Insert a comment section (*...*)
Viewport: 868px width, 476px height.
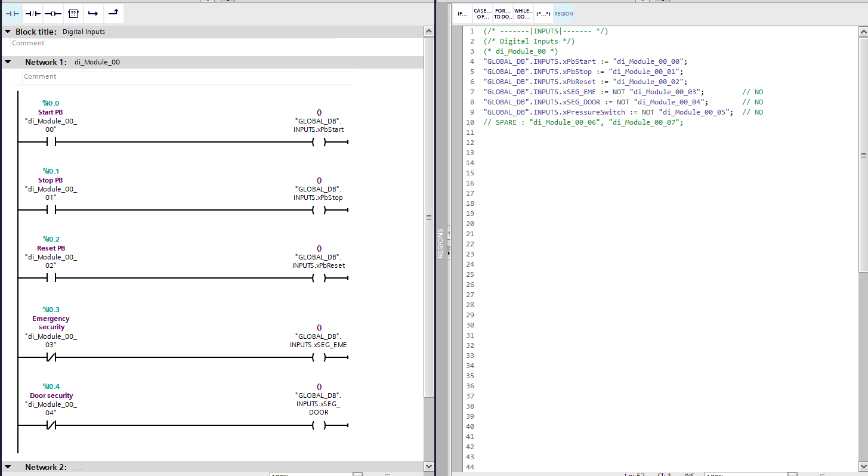[x=543, y=14]
